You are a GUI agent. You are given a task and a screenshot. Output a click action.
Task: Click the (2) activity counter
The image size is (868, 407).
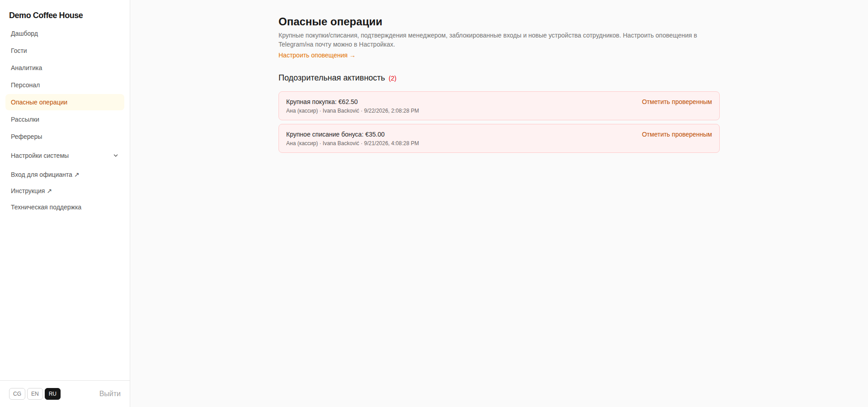click(x=392, y=78)
